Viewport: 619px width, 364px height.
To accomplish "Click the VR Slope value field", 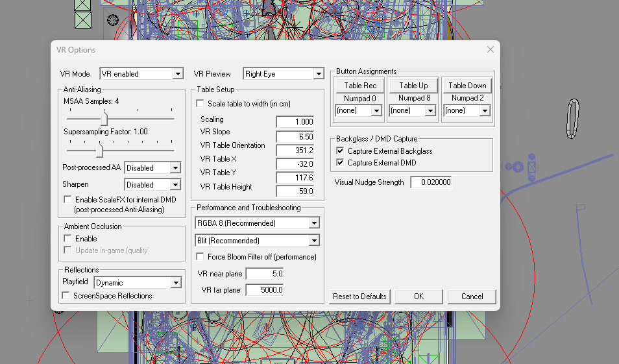I will (x=295, y=137).
